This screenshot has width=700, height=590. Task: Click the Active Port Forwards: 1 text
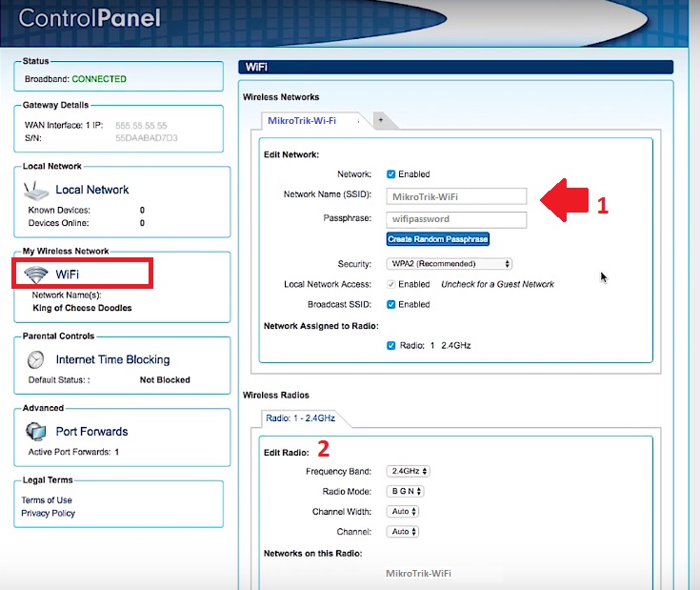[x=73, y=452]
